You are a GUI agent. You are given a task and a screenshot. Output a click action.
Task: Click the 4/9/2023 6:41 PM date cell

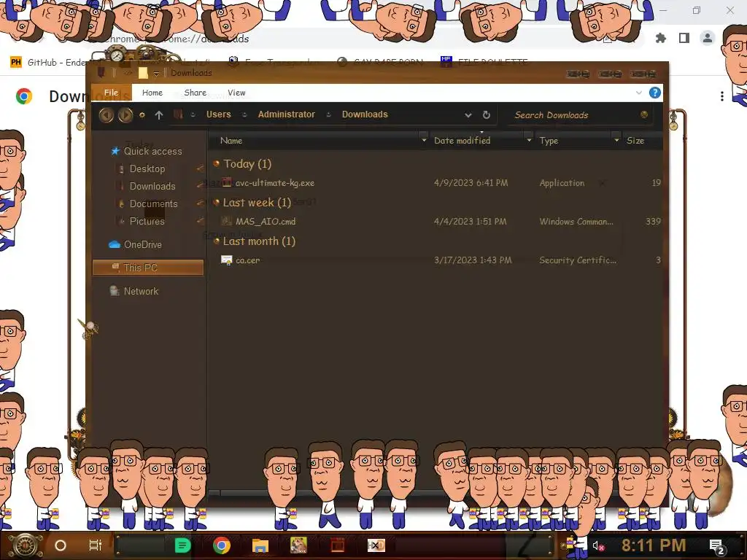471,183
